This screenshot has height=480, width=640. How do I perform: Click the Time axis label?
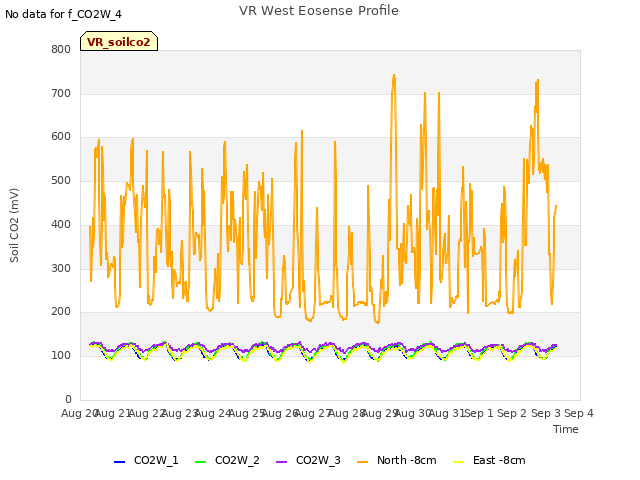(566, 429)
